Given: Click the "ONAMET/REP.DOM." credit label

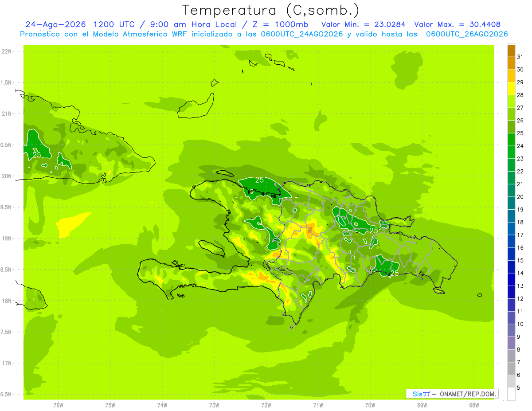Looking at the screenshot, I should click(x=467, y=394).
